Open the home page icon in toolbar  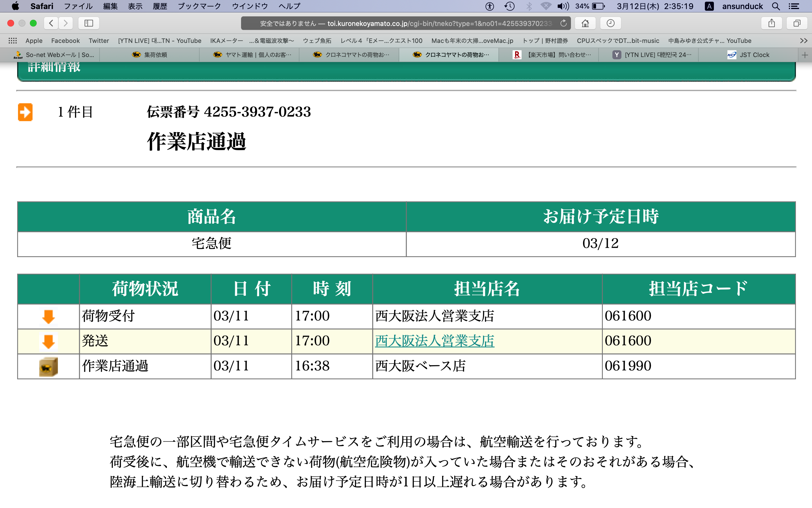(x=585, y=23)
